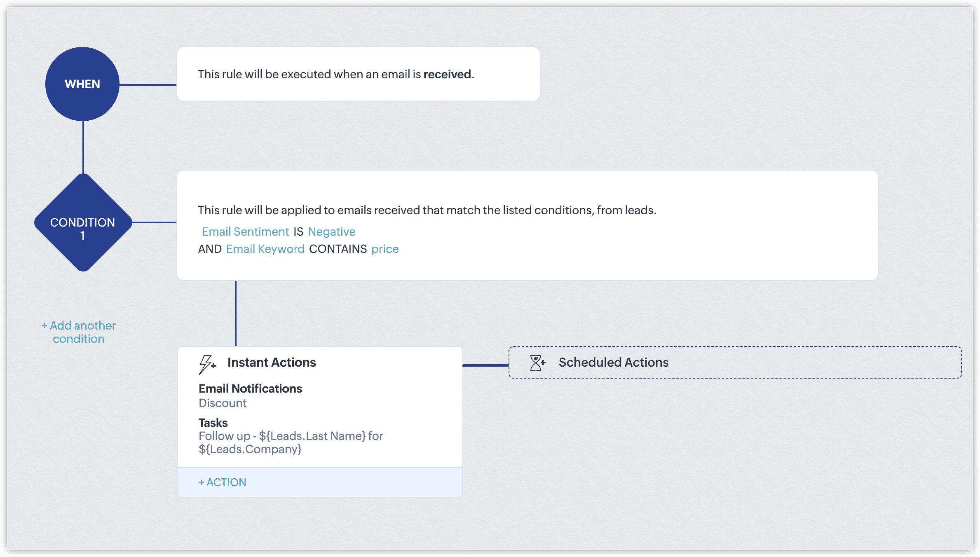Image resolution: width=980 pixels, height=557 pixels.
Task: Open the Discount email notification
Action: 223,403
